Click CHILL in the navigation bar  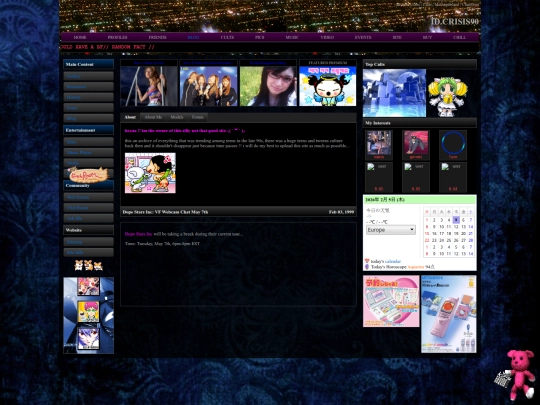point(459,37)
